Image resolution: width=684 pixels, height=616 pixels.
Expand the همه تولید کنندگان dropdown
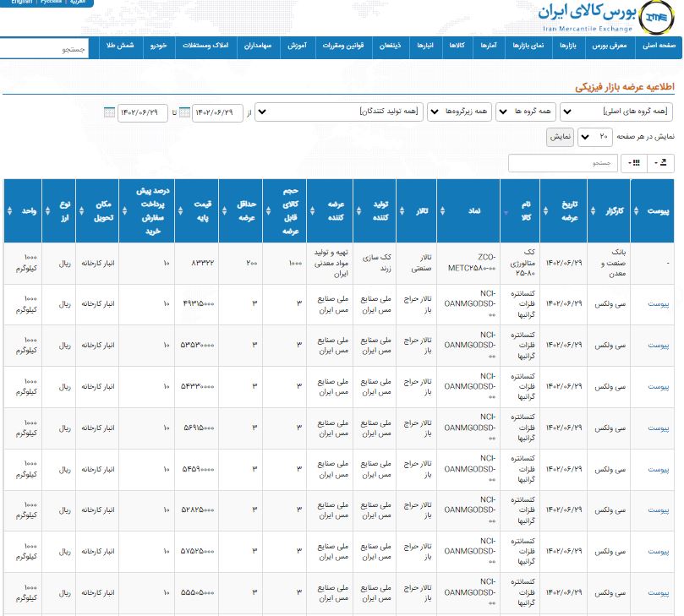coord(339,112)
